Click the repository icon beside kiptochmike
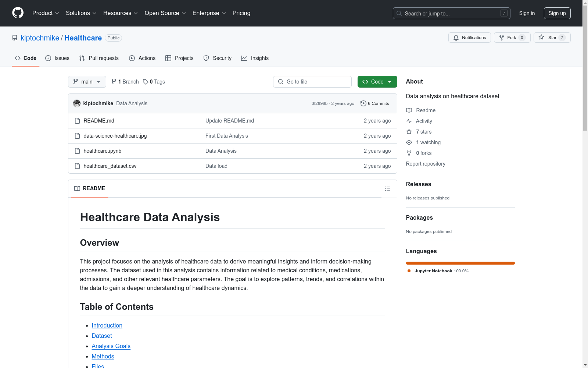 [x=15, y=38]
